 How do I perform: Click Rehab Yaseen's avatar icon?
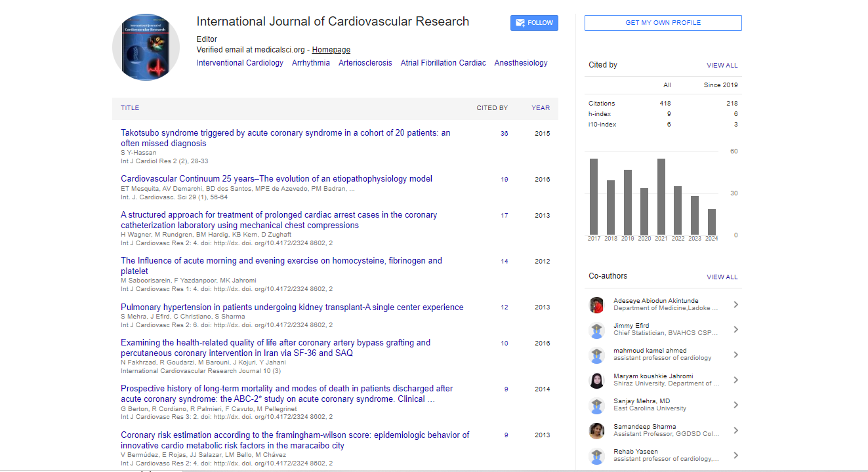pos(596,456)
